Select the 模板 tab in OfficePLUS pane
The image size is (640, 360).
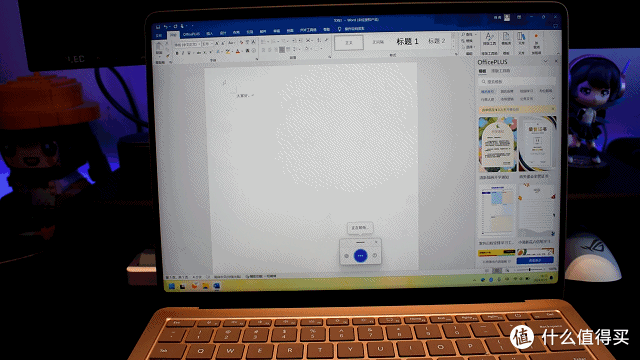(482, 71)
